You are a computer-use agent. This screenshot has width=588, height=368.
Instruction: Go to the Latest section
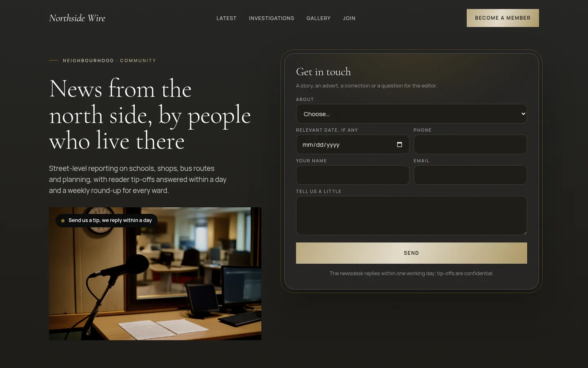[226, 18]
